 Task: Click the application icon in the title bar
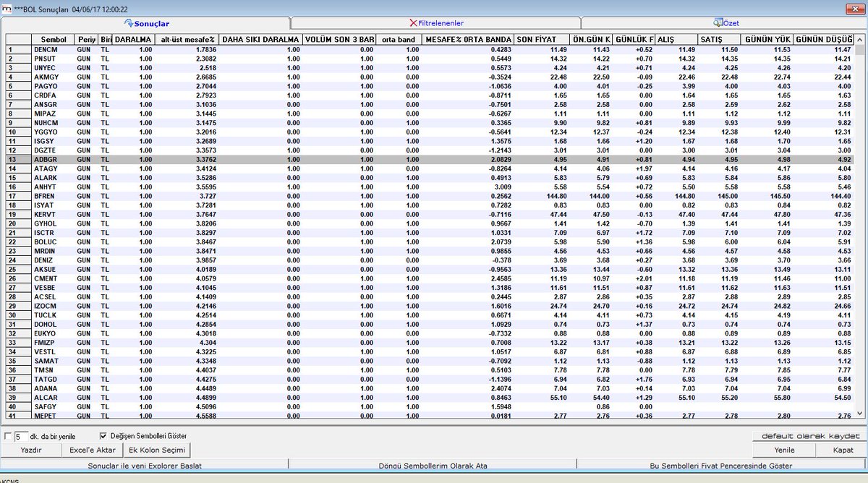tap(7, 8)
